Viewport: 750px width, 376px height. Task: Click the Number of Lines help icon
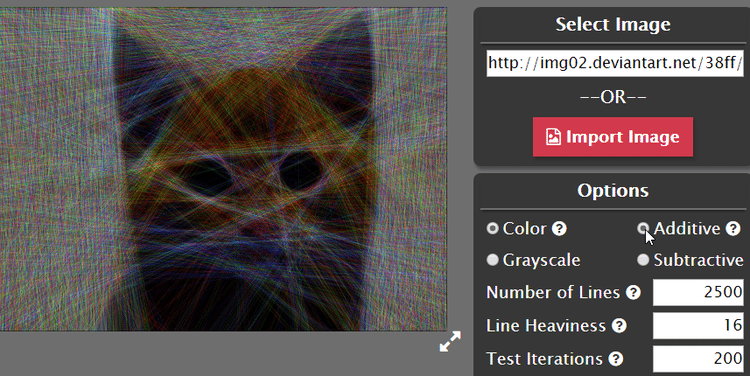coord(633,292)
